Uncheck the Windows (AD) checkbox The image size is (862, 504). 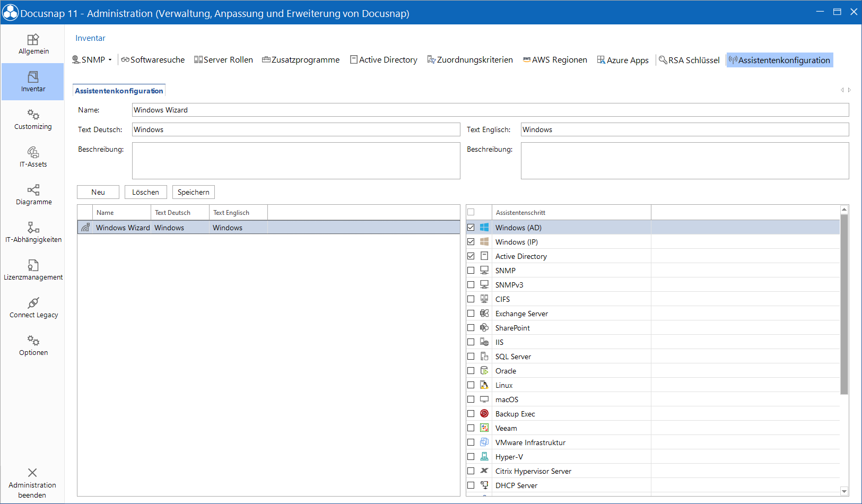pyautogui.click(x=471, y=228)
